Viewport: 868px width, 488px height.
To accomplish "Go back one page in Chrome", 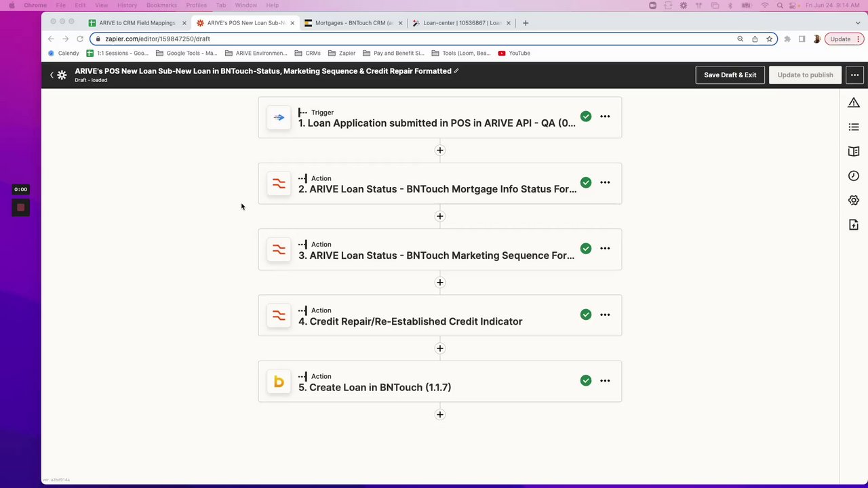I will [51, 39].
